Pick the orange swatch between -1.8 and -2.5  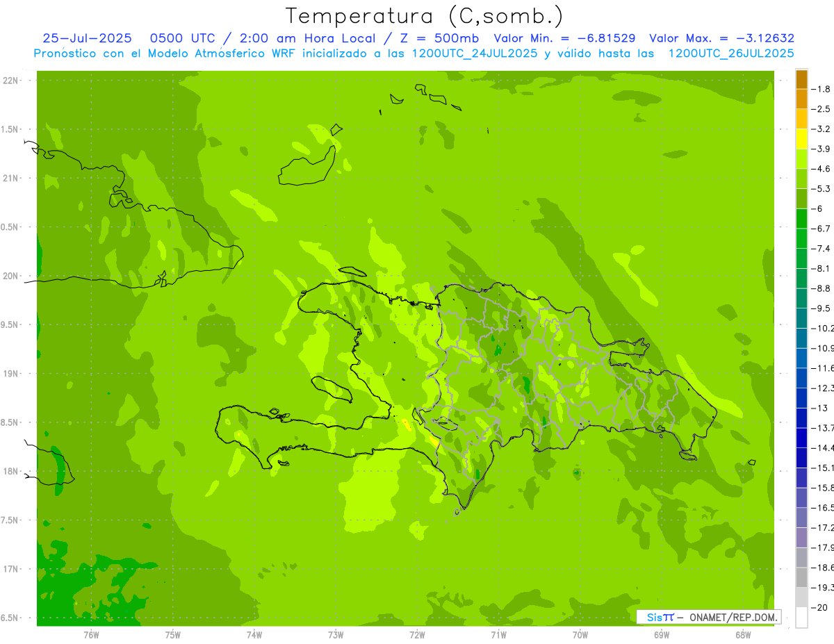pos(801,99)
